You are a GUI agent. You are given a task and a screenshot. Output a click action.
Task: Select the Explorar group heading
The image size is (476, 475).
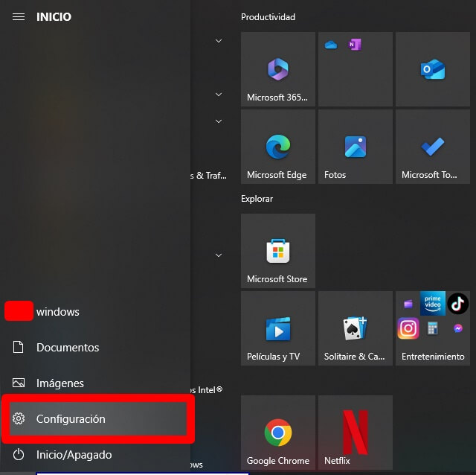257,199
